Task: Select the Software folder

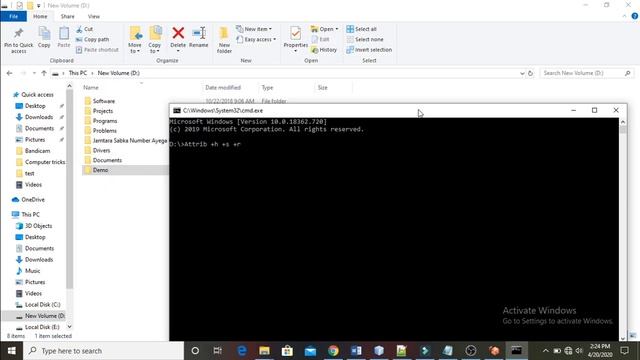Action: pyautogui.click(x=104, y=101)
